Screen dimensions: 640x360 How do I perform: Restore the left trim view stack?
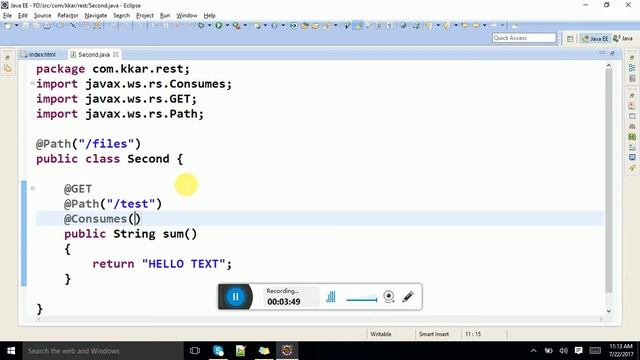tap(8, 58)
